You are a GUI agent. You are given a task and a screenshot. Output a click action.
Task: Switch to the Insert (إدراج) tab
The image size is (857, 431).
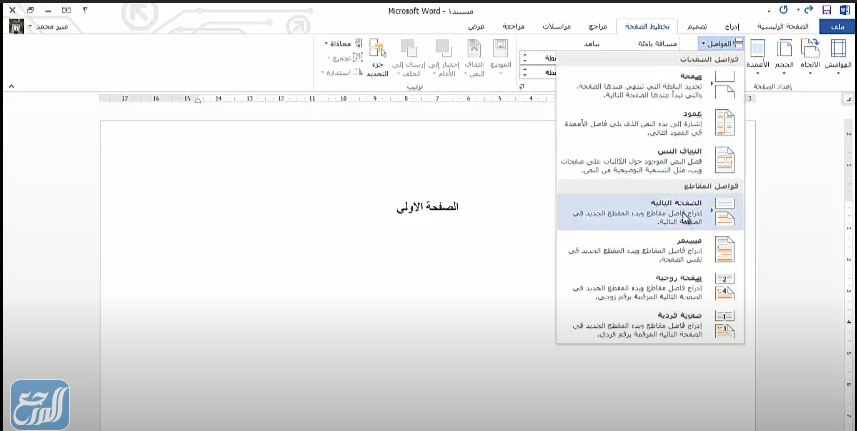(x=732, y=26)
